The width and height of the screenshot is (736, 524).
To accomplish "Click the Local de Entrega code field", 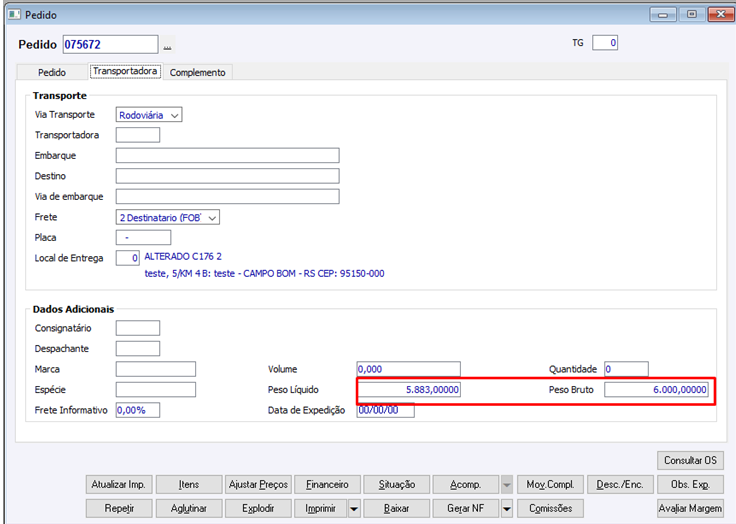I will tap(128, 258).
